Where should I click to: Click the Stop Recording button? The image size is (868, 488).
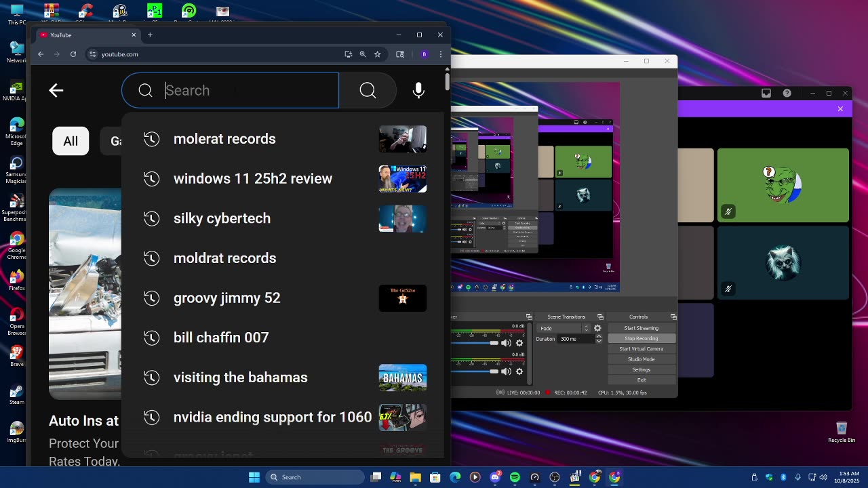point(641,338)
